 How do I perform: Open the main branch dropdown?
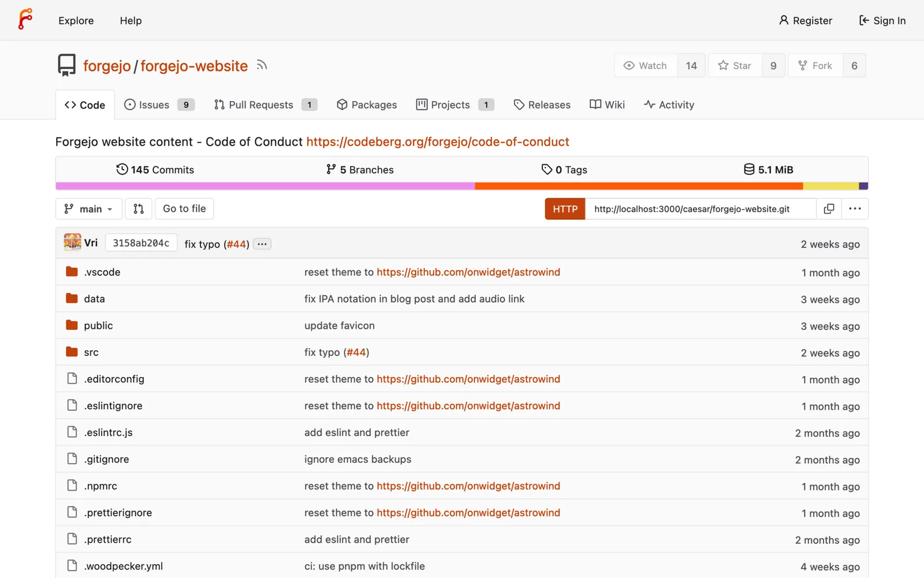(89, 209)
